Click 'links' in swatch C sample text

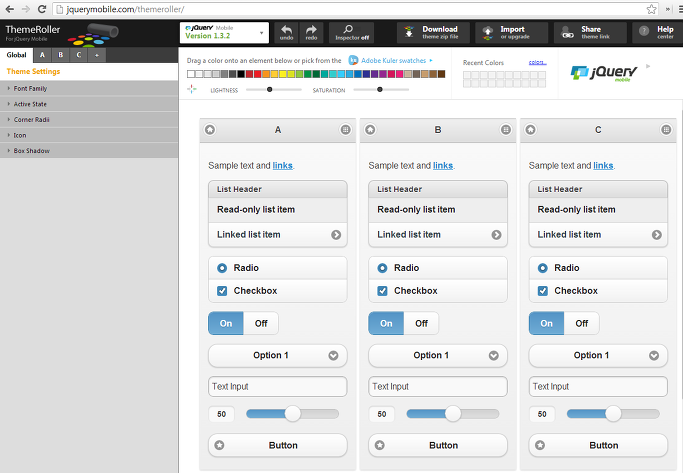tap(603, 166)
